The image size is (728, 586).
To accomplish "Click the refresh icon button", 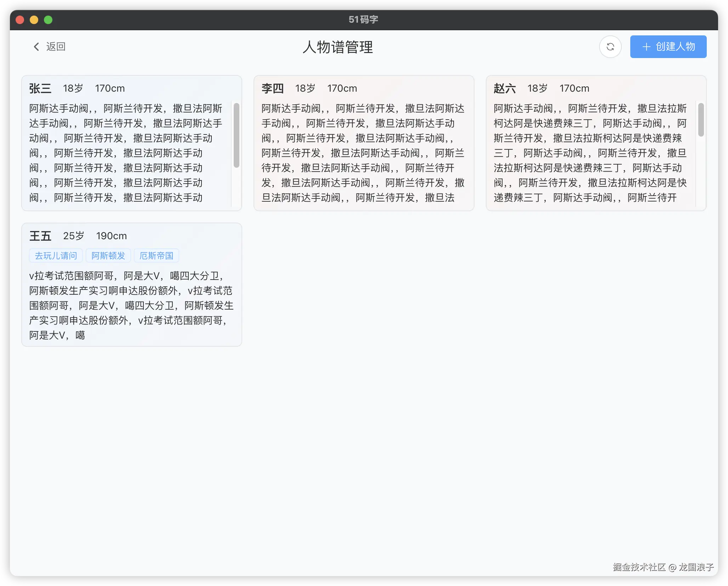I will point(610,47).
